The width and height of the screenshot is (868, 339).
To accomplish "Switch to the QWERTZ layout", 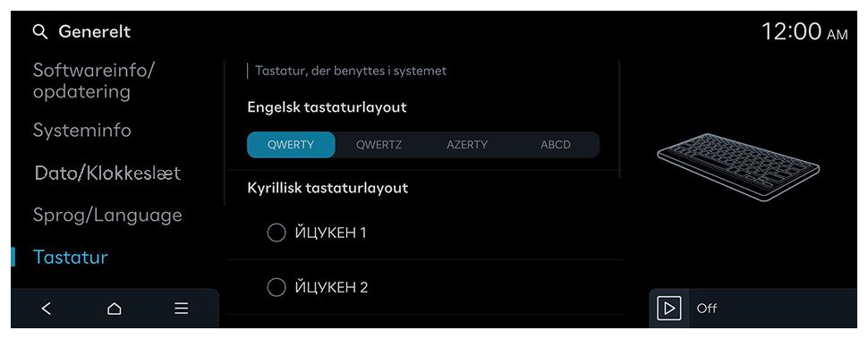I will [379, 145].
